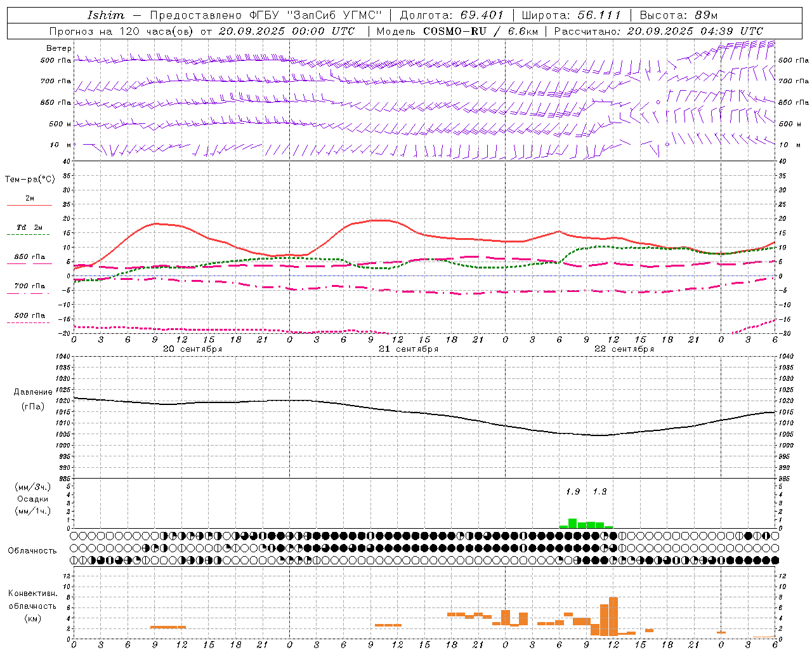Screen dimensions: 812x650
Task: Click "Рассчитано: 20.09.2025 04:39 UTC" timestamp
Action: (658, 31)
